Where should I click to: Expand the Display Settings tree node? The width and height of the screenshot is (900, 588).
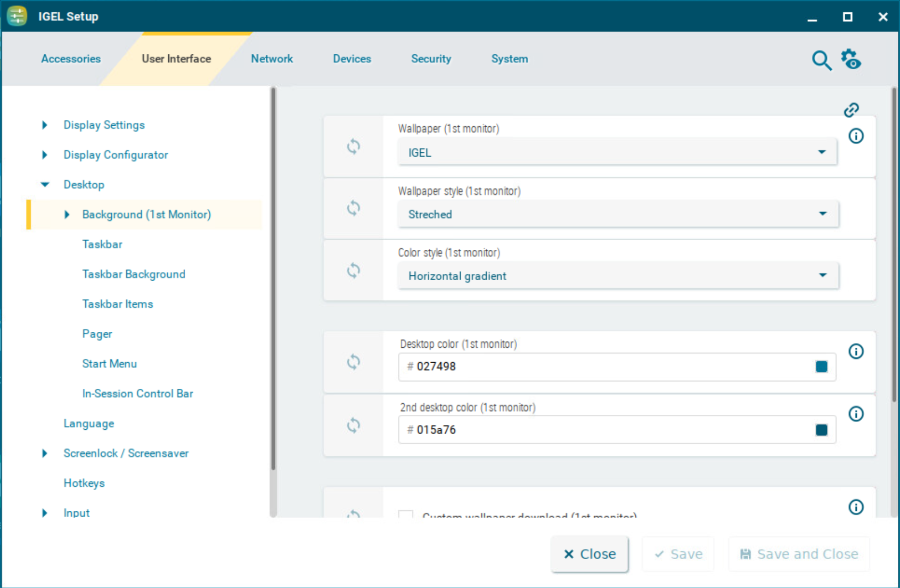coord(45,125)
